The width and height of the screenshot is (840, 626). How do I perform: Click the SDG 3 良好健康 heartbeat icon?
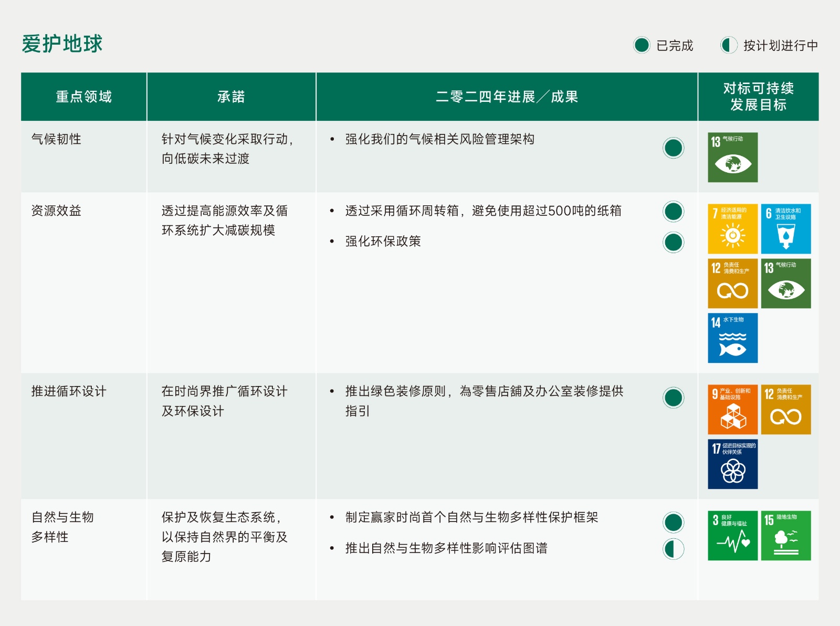coord(732,536)
